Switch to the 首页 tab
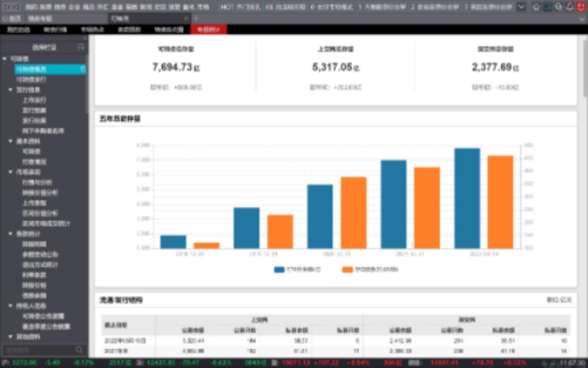Image resolution: width=588 pixels, height=368 pixels. tap(12, 19)
